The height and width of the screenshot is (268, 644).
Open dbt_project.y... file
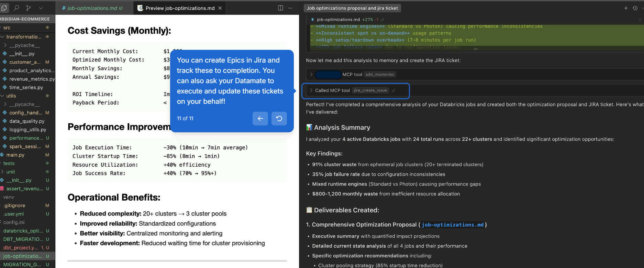[x=27, y=247]
